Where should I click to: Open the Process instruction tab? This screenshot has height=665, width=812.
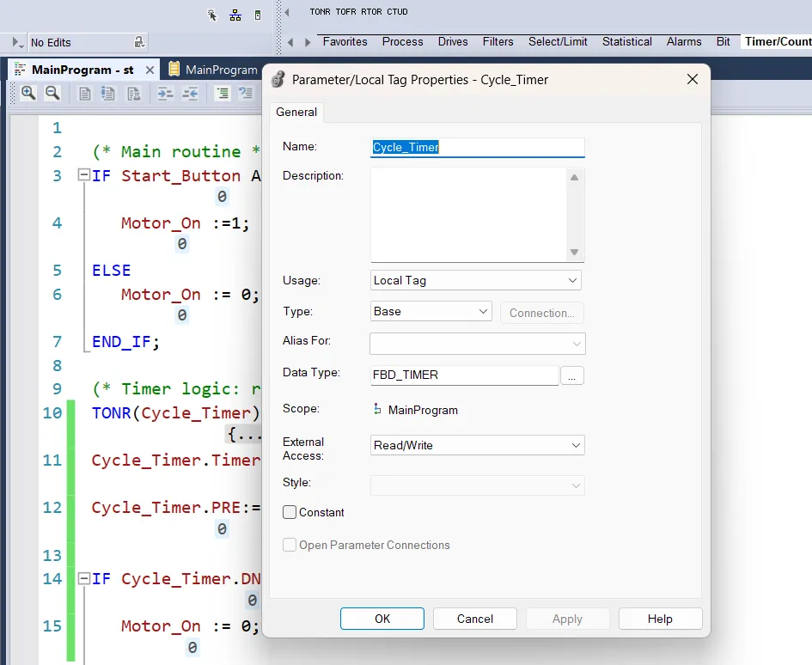click(402, 42)
